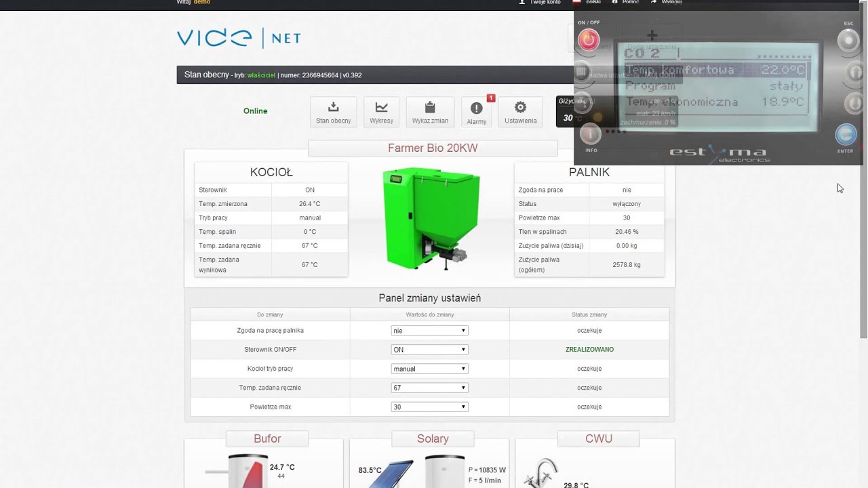
Task: Open the Ustawienia settings page
Action: point(520,112)
